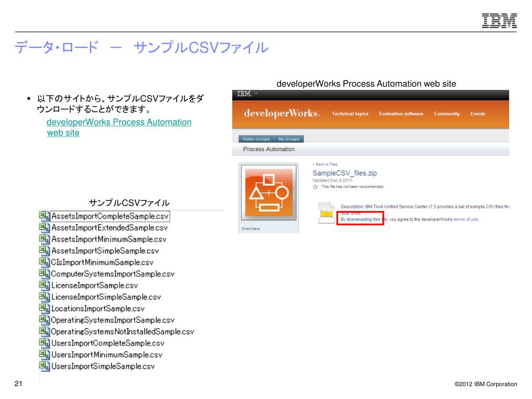Screen dimensions: 532x399
Task: Click the downloading this file link
Action: point(367,220)
